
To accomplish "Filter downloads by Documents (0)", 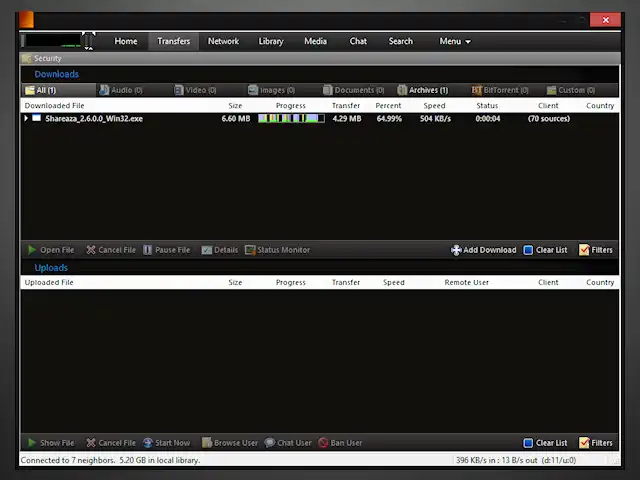I will [353, 90].
